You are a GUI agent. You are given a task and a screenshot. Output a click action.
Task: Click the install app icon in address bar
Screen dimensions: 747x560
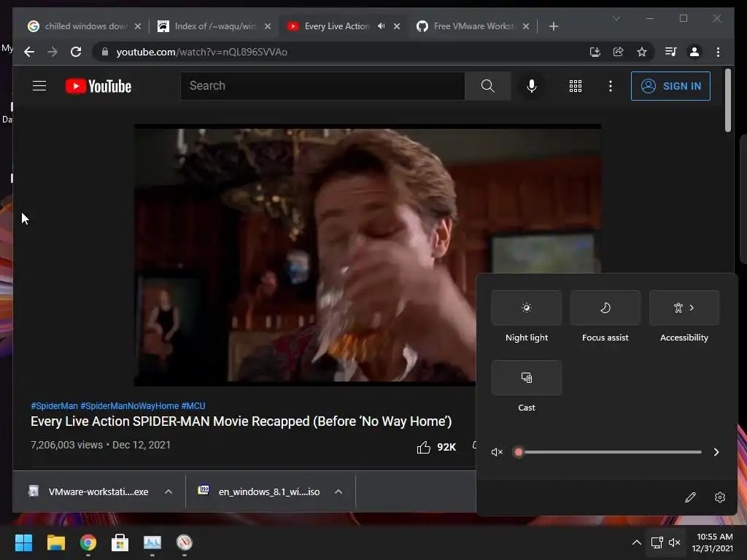pyautogui.click(x=595, y=52)
